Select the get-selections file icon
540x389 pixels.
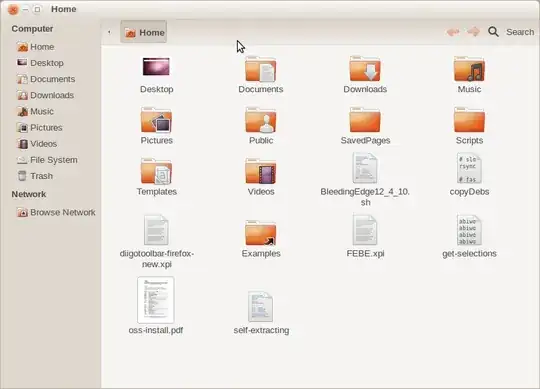[469, 230]
